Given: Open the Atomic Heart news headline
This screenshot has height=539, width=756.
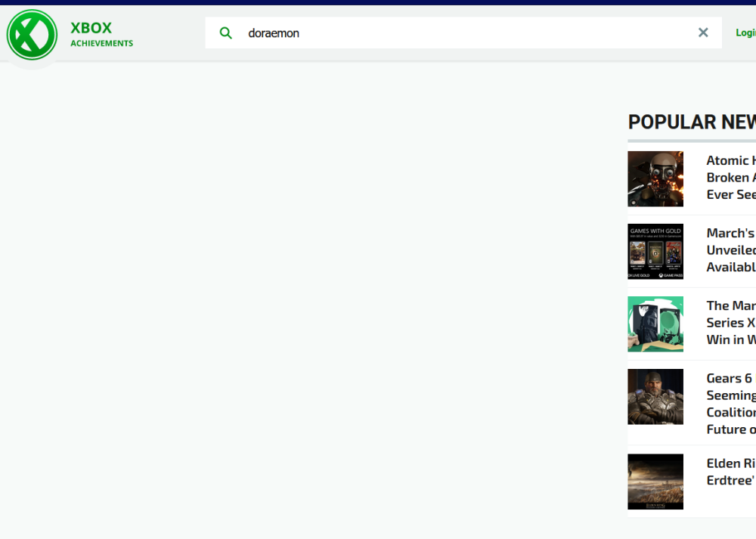Looking at the screenshot, I should click(730, 177).
